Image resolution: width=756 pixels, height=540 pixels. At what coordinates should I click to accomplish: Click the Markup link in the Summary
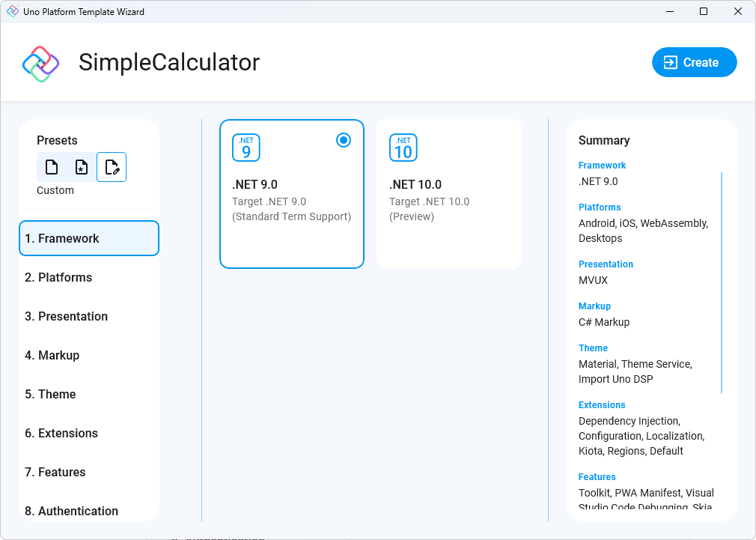pos(594,306)
